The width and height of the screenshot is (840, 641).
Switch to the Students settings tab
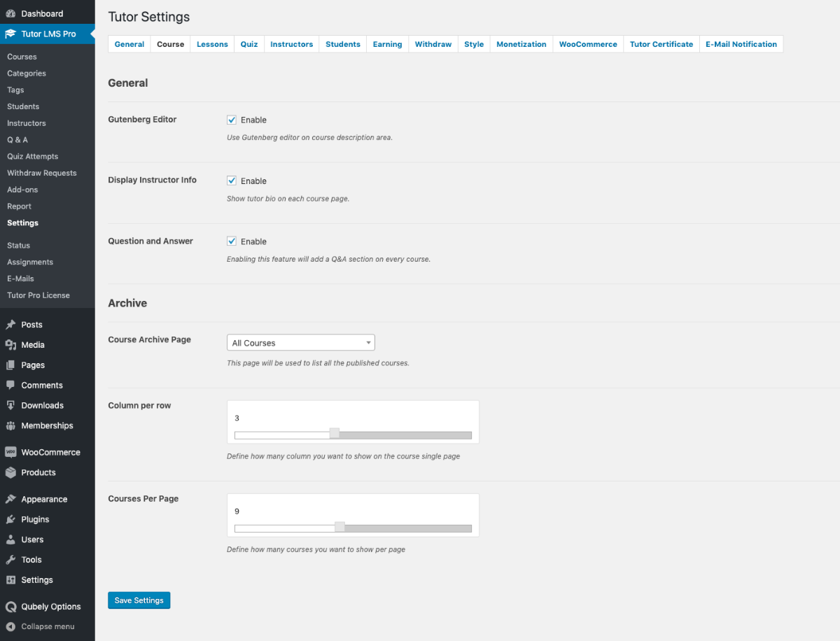[343, 44]
